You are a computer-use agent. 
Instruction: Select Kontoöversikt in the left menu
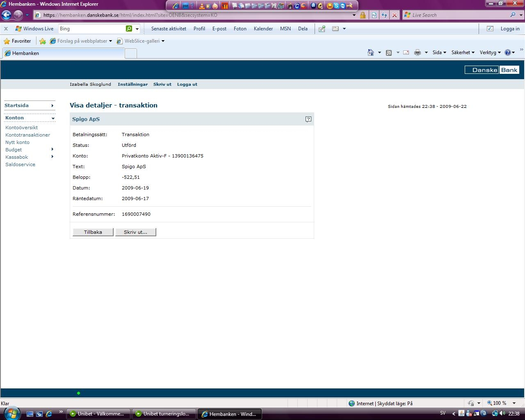(x=21, y=128)
